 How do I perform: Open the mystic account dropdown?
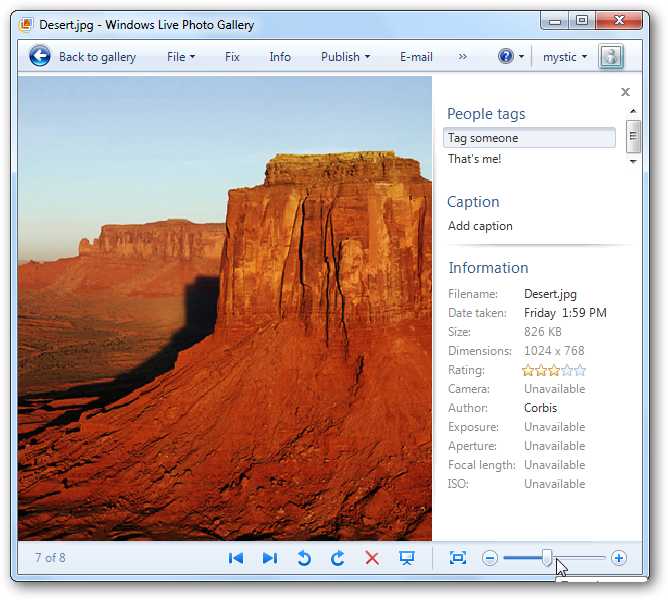(x=565, y=57)
